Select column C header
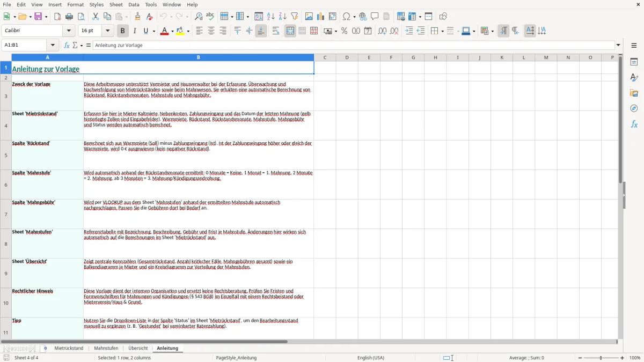644x362 pixels. pos(325,57)
